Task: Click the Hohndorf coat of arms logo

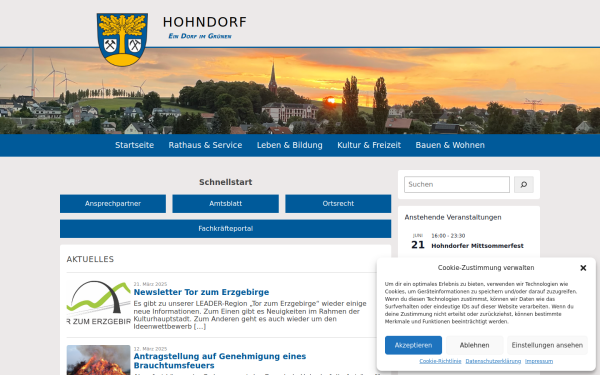Action: (x=122, y=39)
